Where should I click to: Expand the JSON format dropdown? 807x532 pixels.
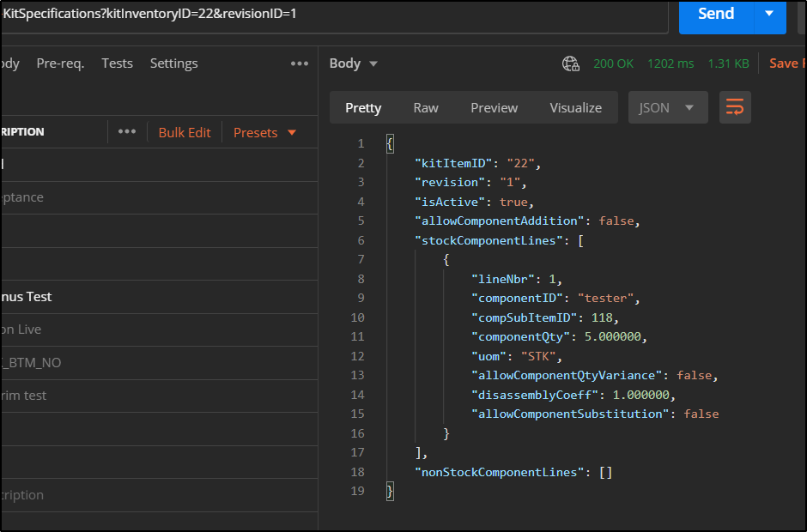667,107
